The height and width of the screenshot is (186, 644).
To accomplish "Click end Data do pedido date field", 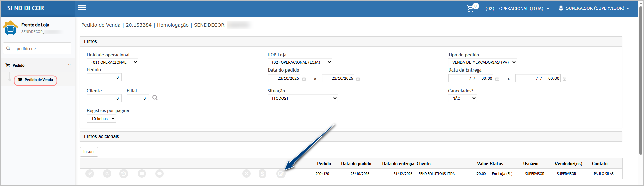I will click(x=338, y=78).
